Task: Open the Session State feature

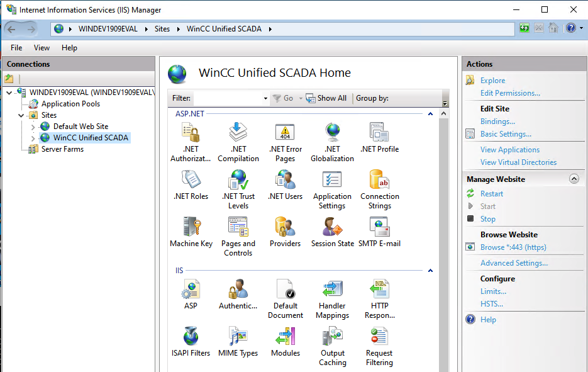Action: click(332, 232)
